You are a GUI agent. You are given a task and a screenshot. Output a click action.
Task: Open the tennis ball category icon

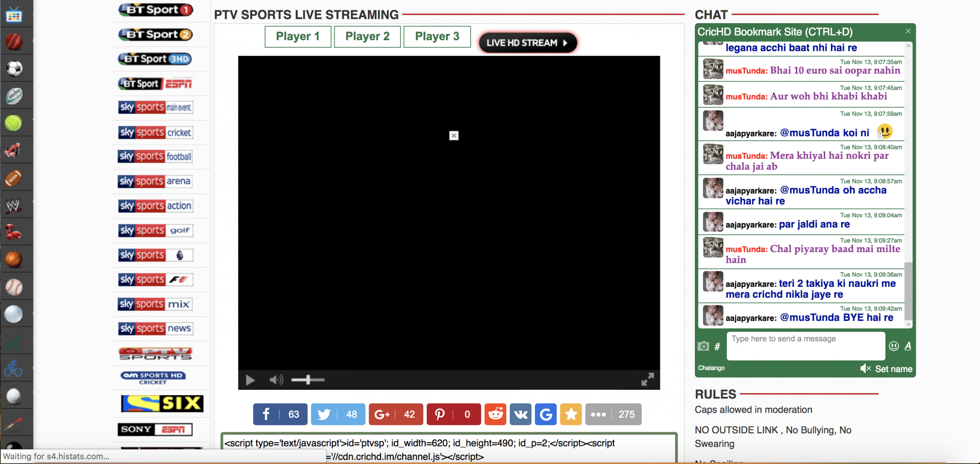click(13, 123)
